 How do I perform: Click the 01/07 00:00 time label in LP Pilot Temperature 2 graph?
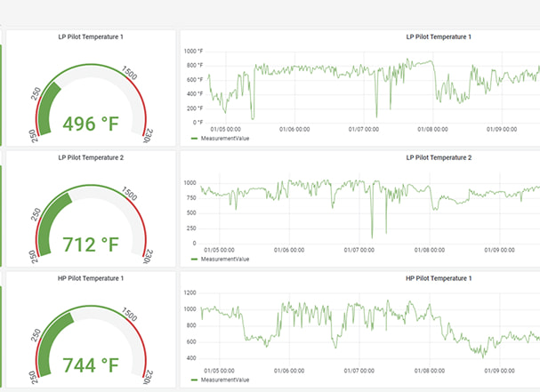click(x=359, y=250)
